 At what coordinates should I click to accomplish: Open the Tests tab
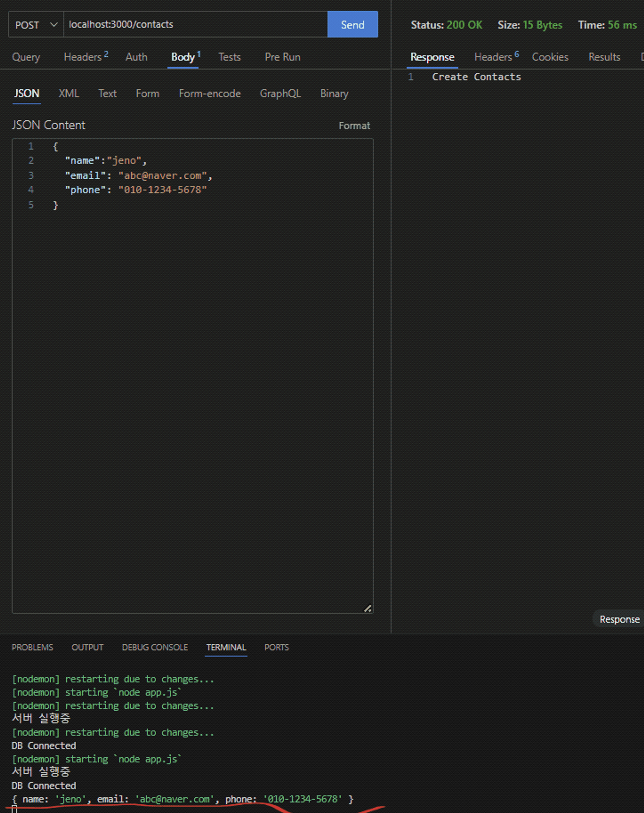coord(229,57)
